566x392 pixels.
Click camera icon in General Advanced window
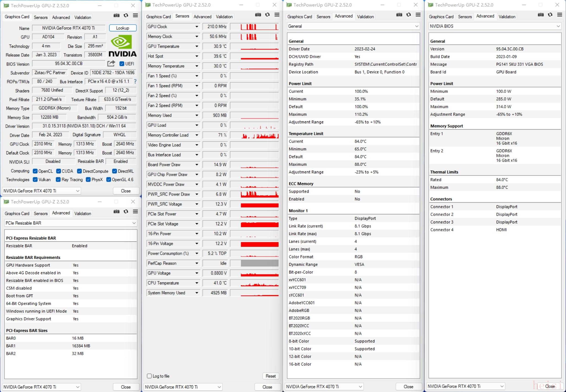tap(399, 15)
